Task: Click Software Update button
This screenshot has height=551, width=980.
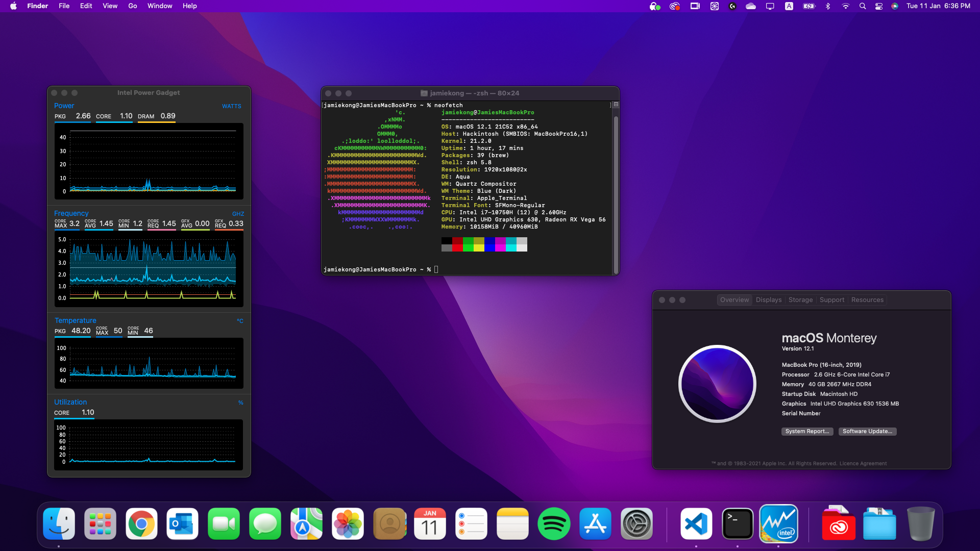Action: pyautogui.click(x=867, y=432)
